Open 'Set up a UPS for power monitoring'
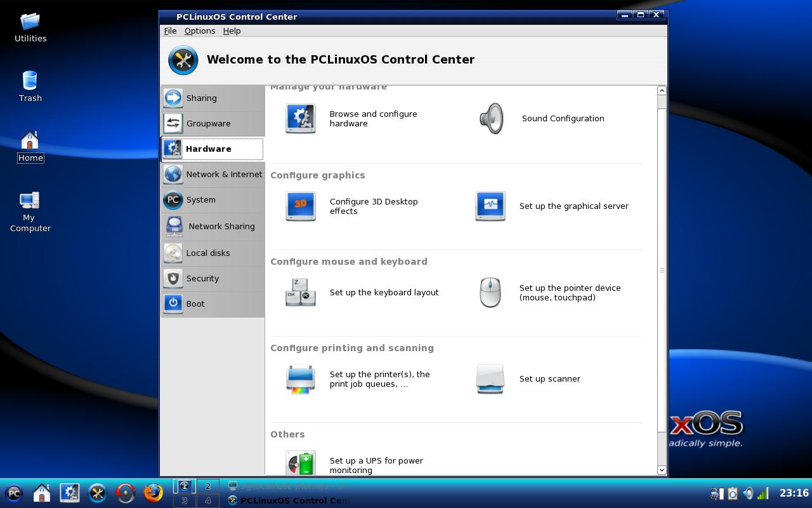 376,465
